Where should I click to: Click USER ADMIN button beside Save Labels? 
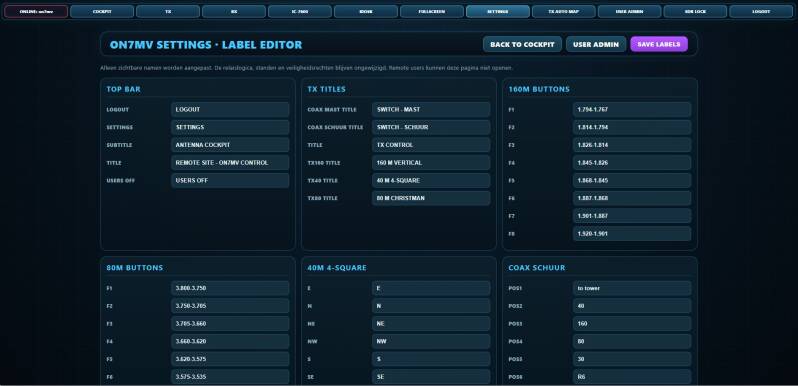pos(596,44)
